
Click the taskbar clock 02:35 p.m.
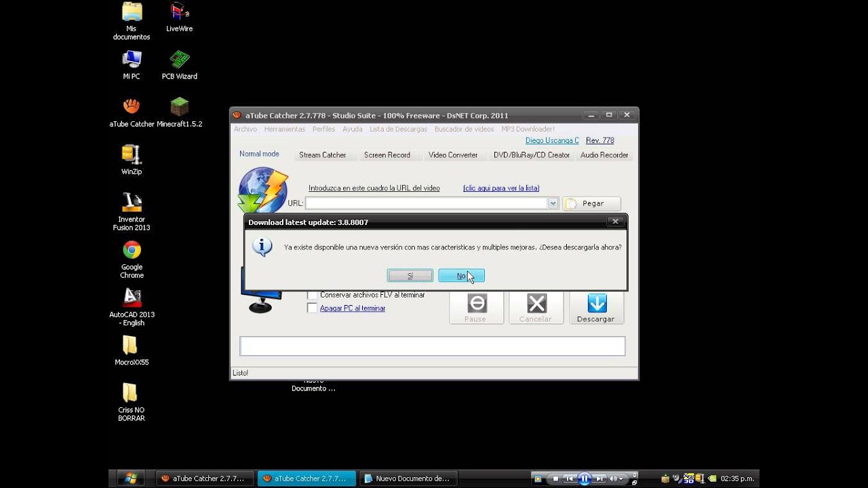[737, 479]
